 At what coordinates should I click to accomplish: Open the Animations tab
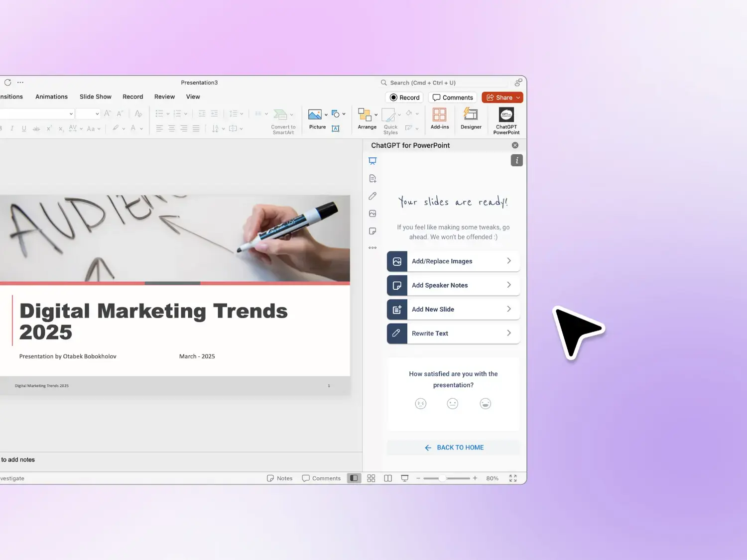(51, 97)
